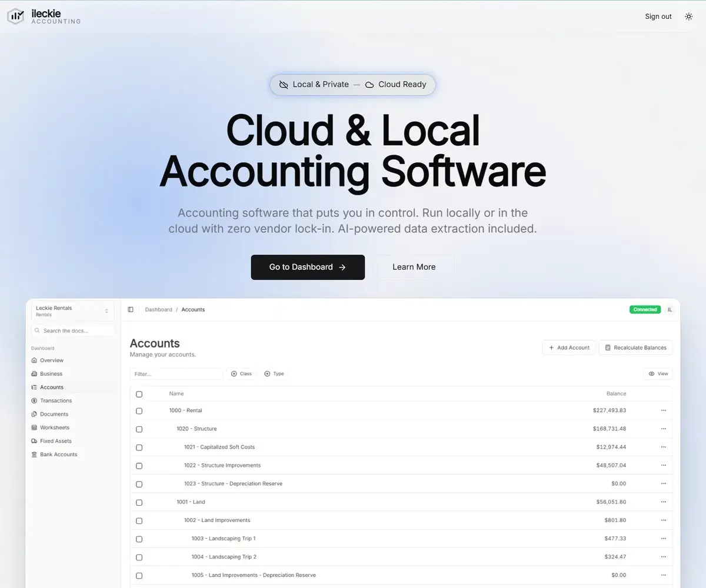706x588 pixels.
Task: Click the Transactions coin icon
Action: tap(35, 400)
